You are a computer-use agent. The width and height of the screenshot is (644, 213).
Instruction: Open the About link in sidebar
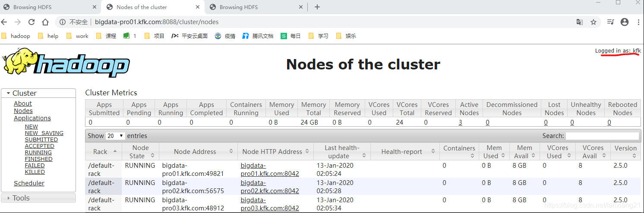pyautogui.click(x=23, y=103)
